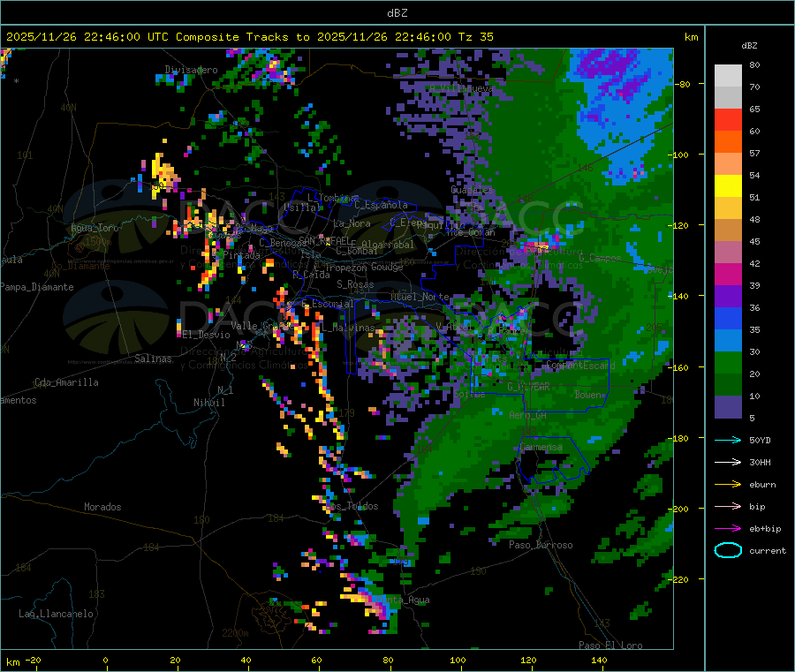This screenshot has height=672, width=795.
Task: Click the G_Campos place label
Action: (x=600, y=258)
